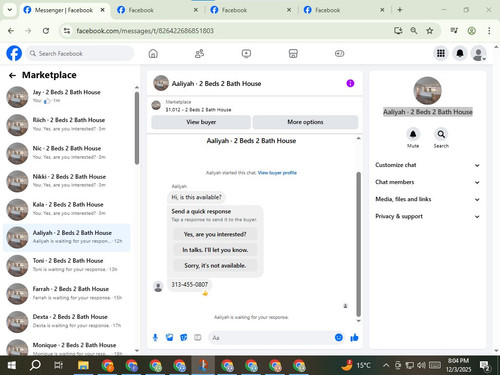Expand the Chat members section
The image size is (500, 375).
tap(427, 182)
